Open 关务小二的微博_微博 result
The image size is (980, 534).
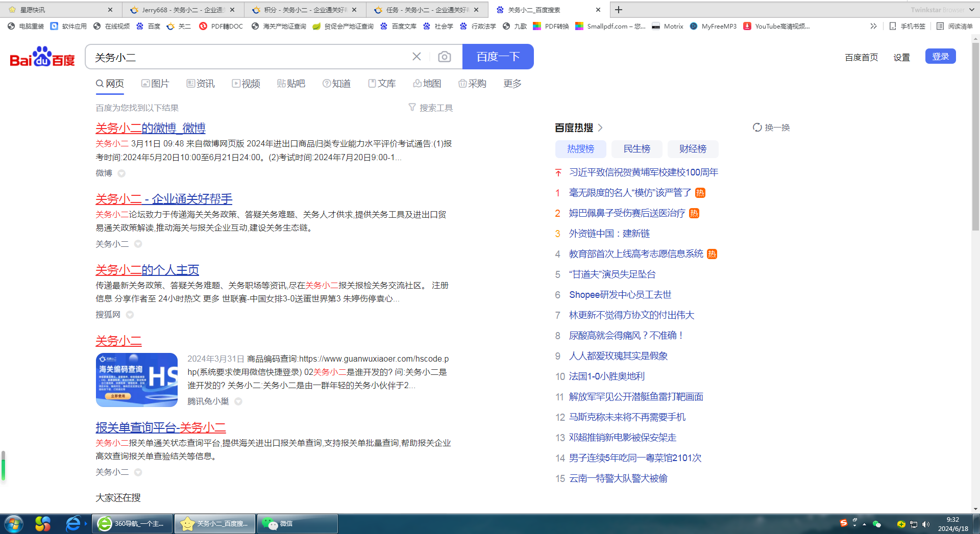[x=150, y=128]
